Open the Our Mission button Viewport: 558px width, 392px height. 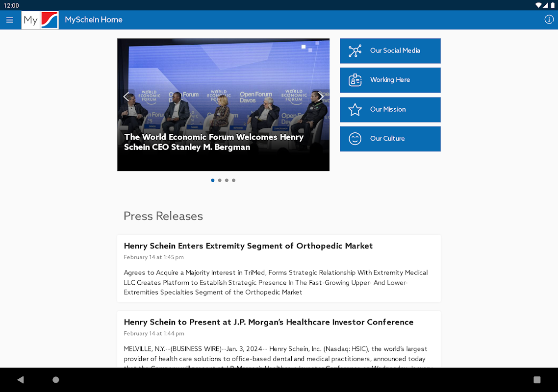pyautogui.click(x=390, y=110)
